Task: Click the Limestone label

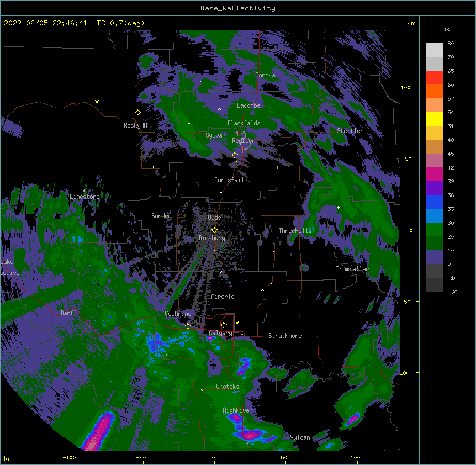Action: click(x=84, y=197)
